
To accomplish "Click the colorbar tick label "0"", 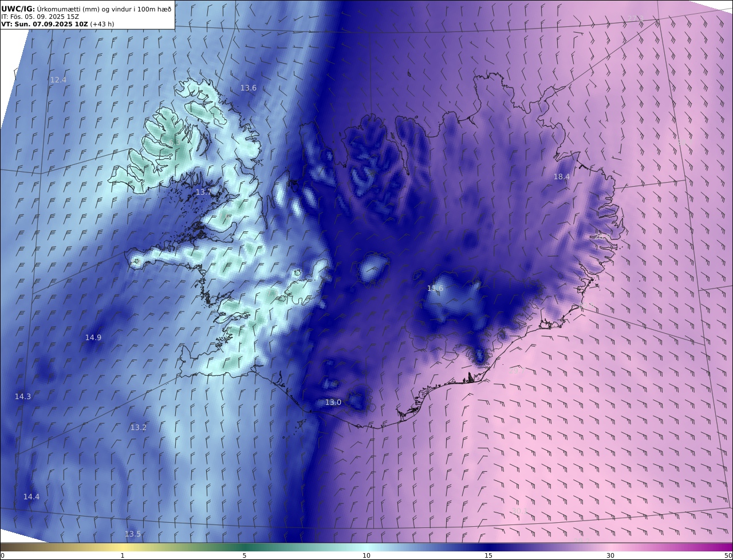I will (x=2, y=555).
